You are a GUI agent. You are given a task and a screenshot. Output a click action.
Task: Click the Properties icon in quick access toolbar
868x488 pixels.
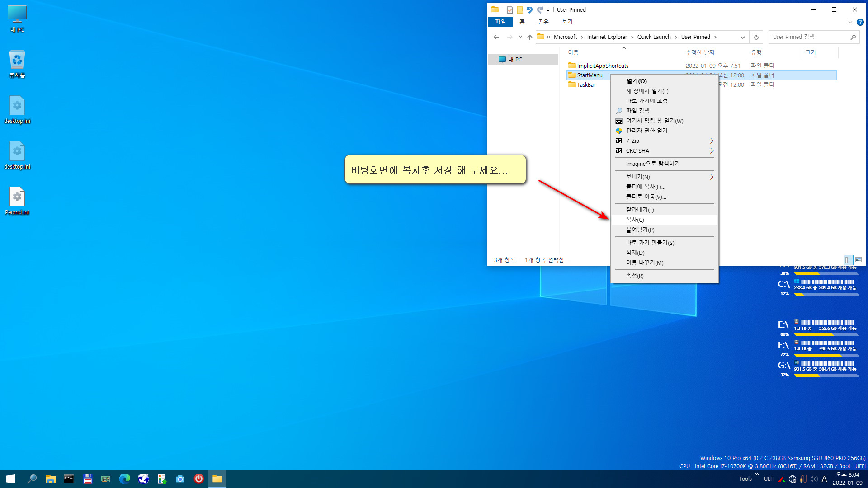coord(510,9)
